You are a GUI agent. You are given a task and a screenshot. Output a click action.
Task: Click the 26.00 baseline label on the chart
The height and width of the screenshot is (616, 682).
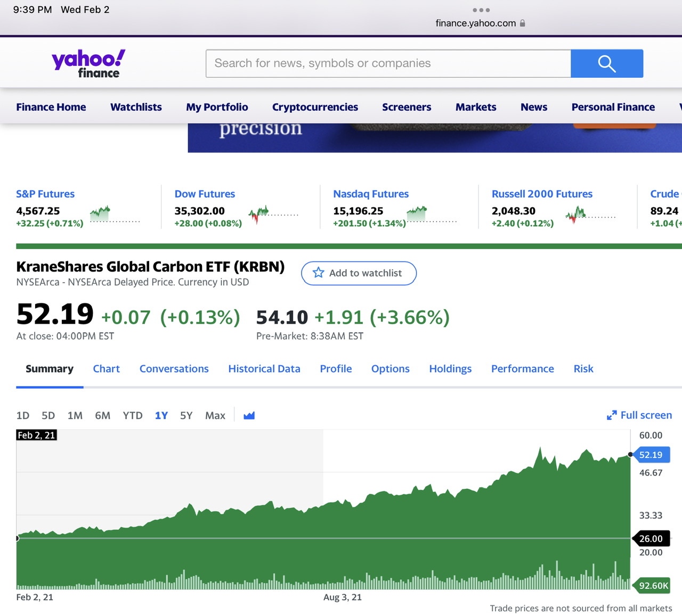click(x=651, y=539)
